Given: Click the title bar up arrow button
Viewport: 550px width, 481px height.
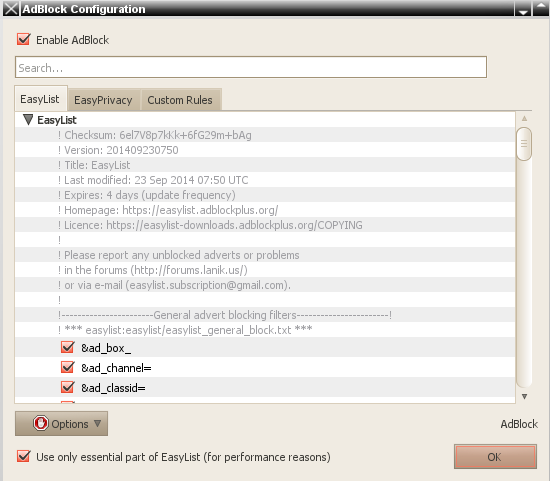Looking at the screenshot, I should click(x=541, y=8).
